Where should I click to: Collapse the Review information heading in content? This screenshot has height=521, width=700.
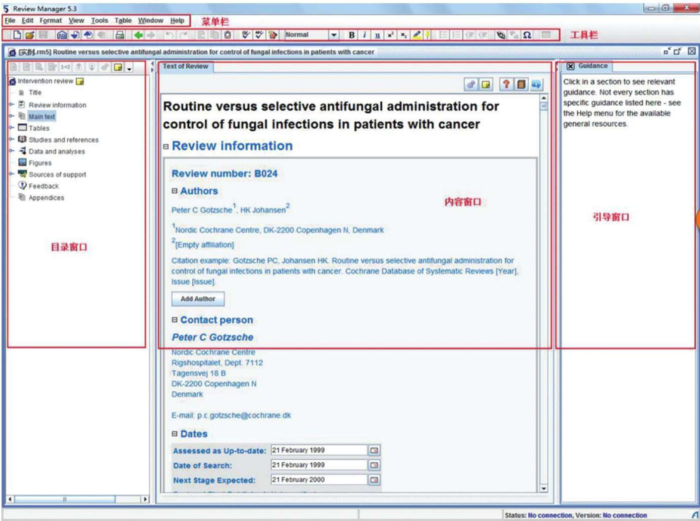click(x=166, y=146)
